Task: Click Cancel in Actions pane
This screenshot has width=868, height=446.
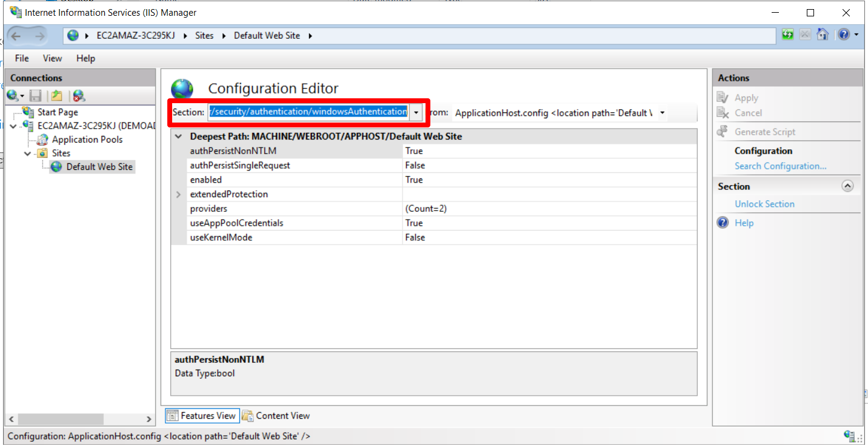Action: 748,112
